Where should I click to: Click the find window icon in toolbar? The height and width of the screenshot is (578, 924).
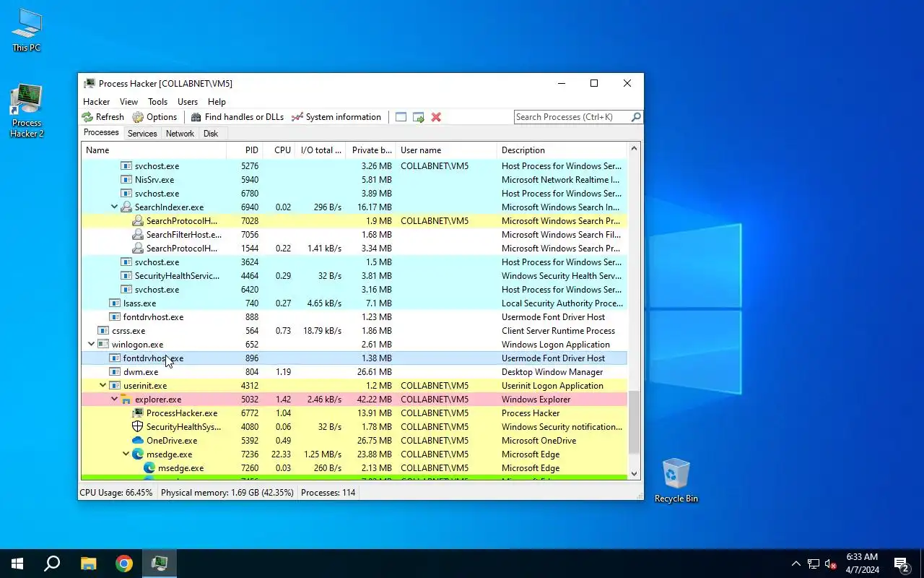[401, 117]
